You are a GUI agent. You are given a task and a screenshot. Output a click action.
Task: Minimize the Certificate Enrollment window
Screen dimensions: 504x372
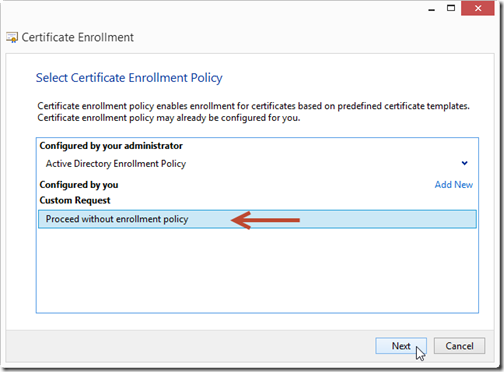point(432,9)
